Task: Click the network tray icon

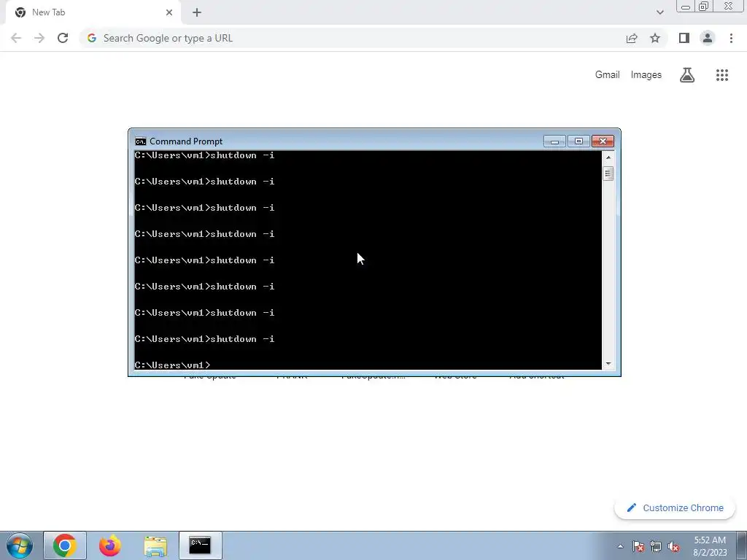Action: pos(656,546)
